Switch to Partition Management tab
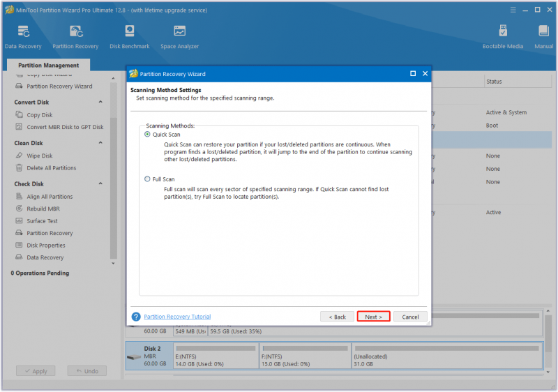 point(48,65)
